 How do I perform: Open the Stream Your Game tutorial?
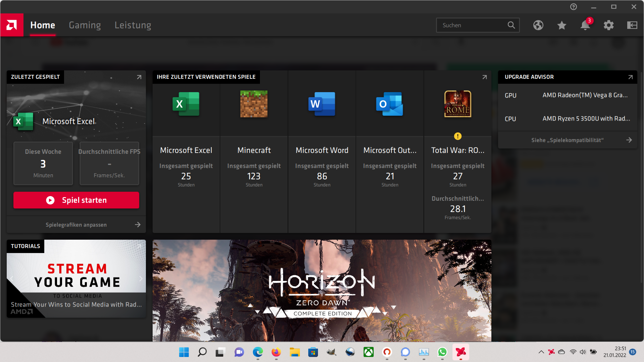click(x=76, y=279)
